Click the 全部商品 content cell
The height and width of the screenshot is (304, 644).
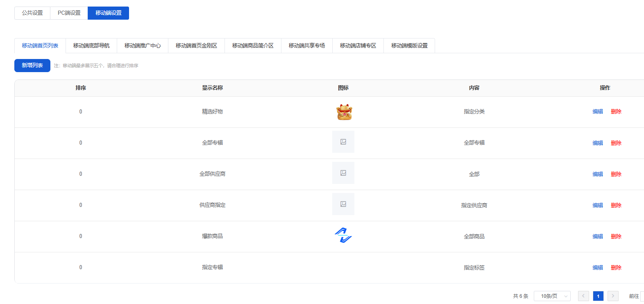click(474, 236)
